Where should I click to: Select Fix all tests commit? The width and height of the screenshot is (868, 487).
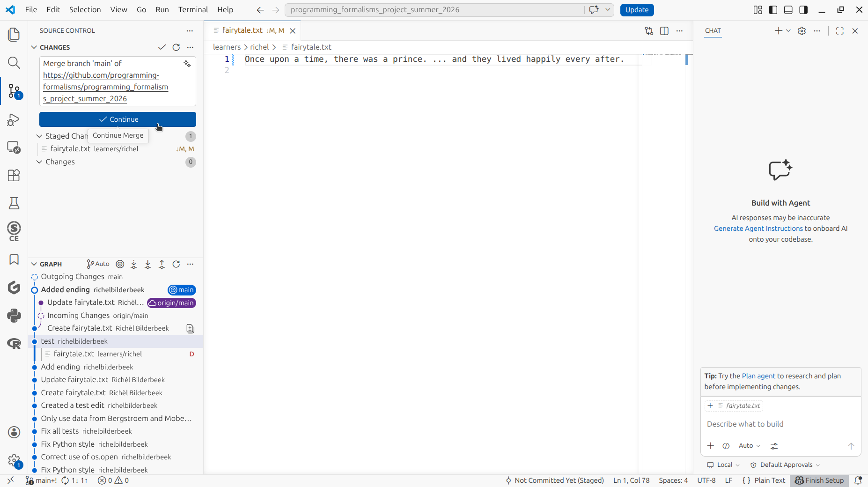pos(116,431)
